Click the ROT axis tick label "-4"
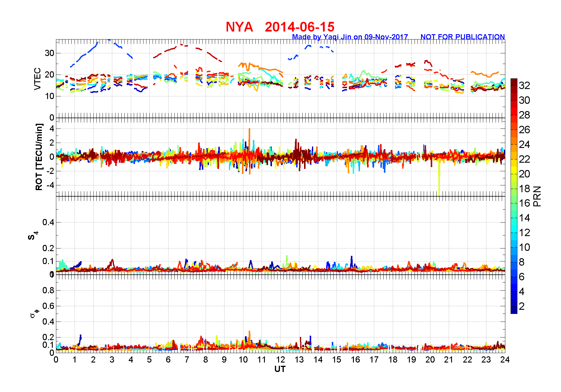This screenshot has height=392, width=561. 50,185
